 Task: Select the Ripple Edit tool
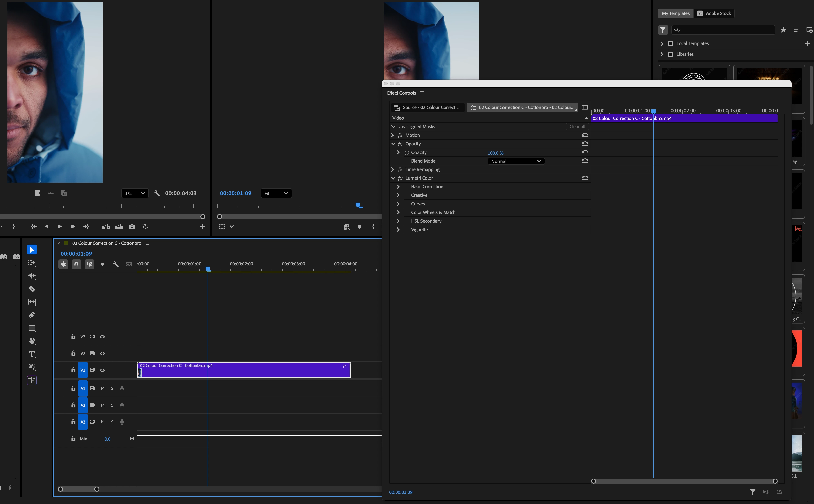click(32, 276)
